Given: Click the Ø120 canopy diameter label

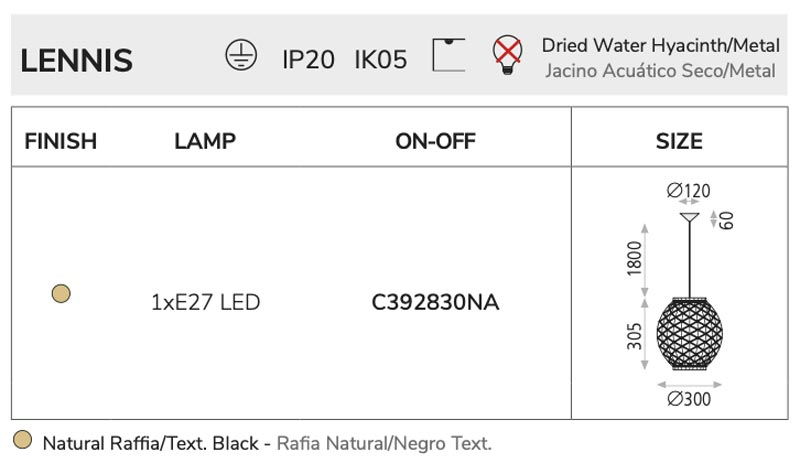Looking at the screenshot, I should coord(688,191).
